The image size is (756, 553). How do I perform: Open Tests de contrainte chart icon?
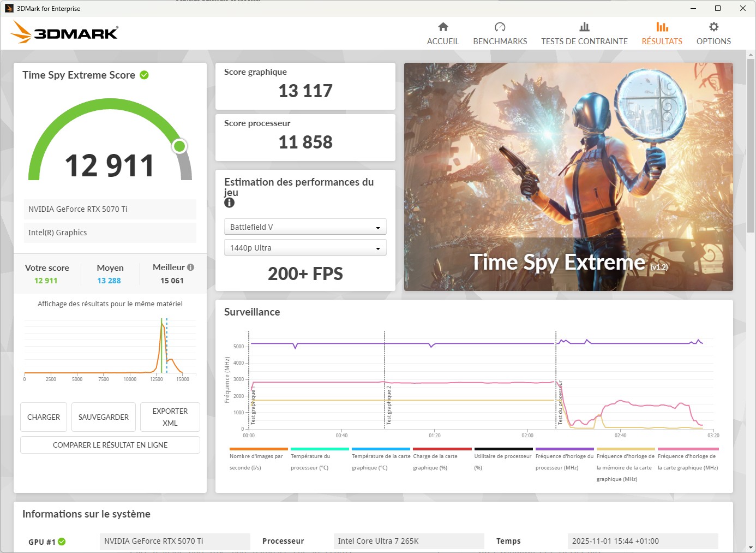pyautogui.click(x=584, y=26)
